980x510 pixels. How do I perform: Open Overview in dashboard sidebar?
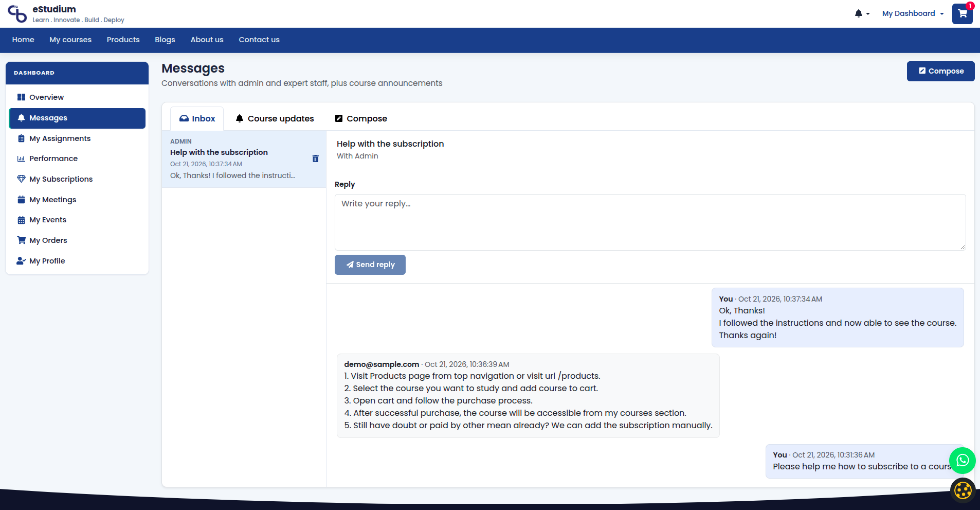pos(77,97)
